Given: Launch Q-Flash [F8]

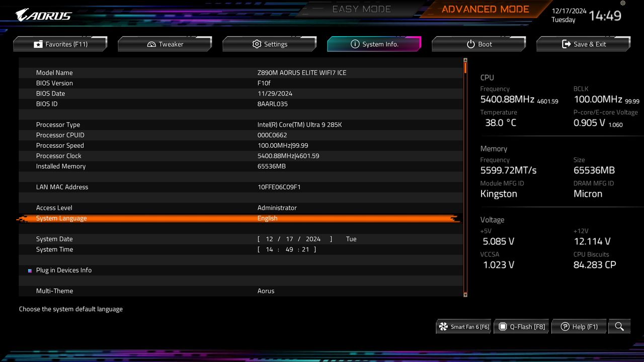Looking at the screenshot, I should pos(521,327).
